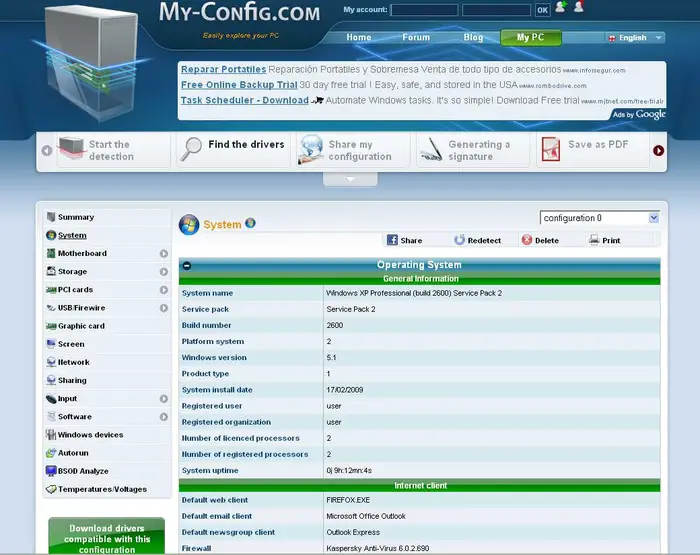Click the Temperatures/Voltages icon
This screenshot has height=555, width=700.
51,489
